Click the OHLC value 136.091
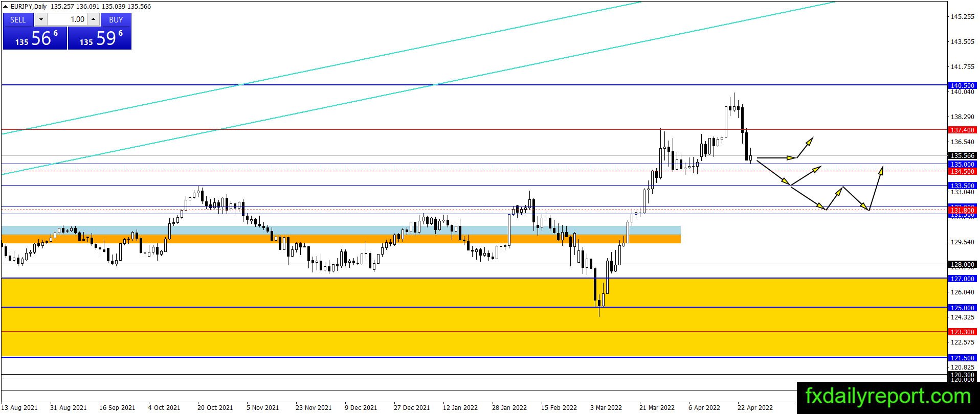The image size is (980, 414). (87, 7)
